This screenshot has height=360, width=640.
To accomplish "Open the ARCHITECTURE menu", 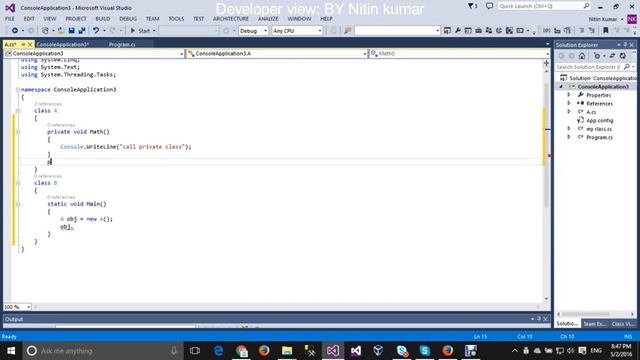I will [x=231, y=19].
